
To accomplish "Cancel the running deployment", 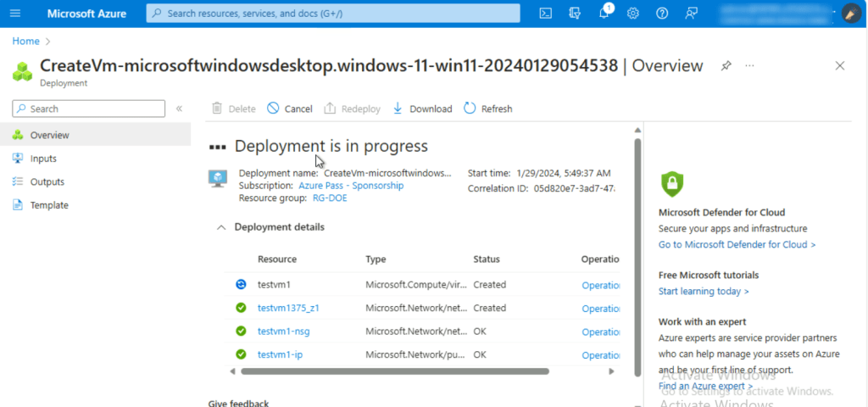I will [x=290, y=109].
